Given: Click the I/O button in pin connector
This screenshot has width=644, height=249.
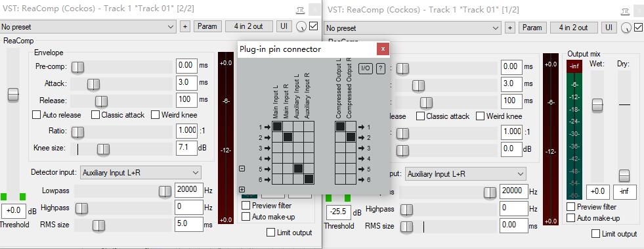Looking at the screenshot, I should pyautogui.click(x=366, y=68).
